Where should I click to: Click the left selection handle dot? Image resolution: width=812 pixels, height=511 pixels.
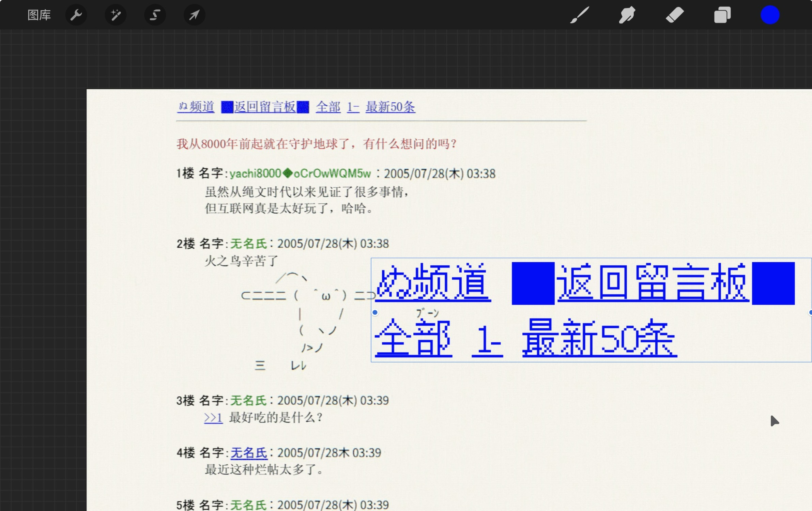point(375,312)
